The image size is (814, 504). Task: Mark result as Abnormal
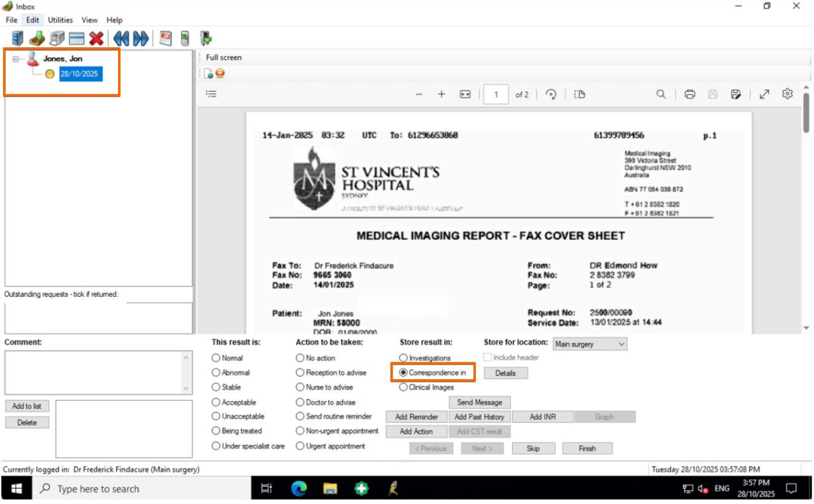click(216, 372)
